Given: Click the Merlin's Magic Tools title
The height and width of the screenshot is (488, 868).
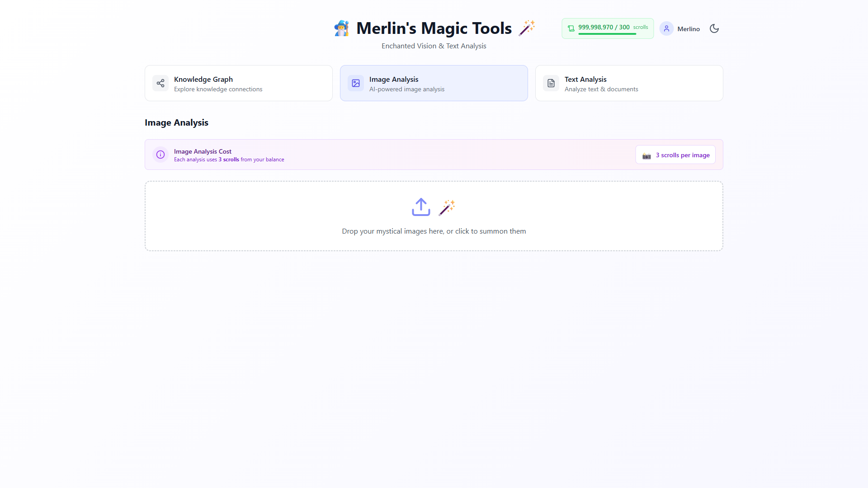Looking at the screenshot, I should coord(434,28).
